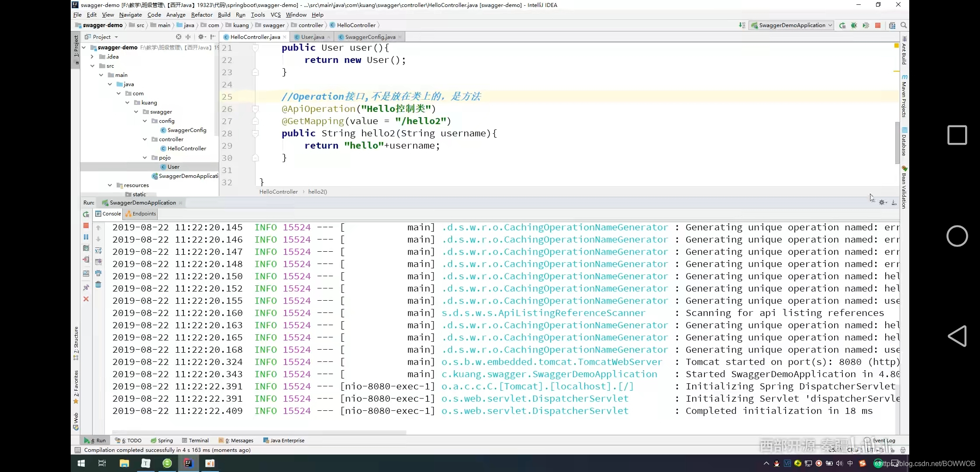Expand the .idea folder in project tree

point(92,57)
